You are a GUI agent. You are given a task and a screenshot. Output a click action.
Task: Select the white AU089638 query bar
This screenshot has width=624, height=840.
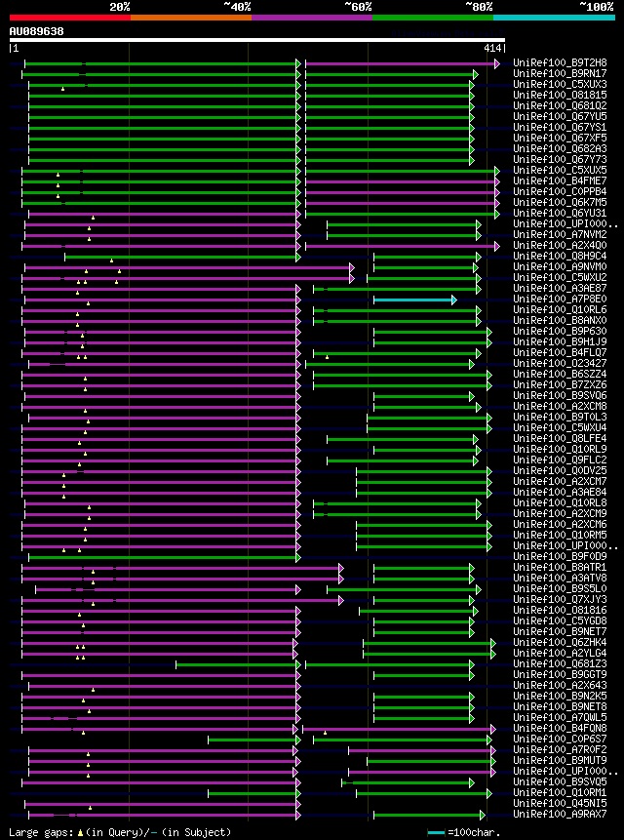tap(257, 40)
